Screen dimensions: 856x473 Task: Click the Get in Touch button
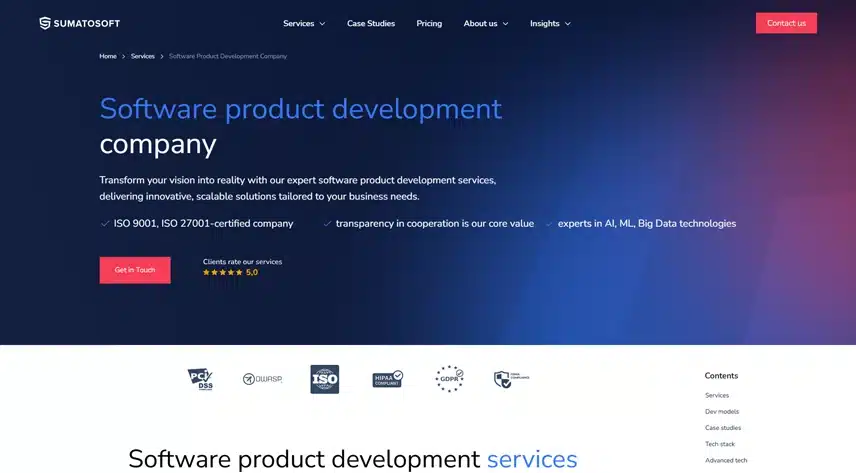135,270
